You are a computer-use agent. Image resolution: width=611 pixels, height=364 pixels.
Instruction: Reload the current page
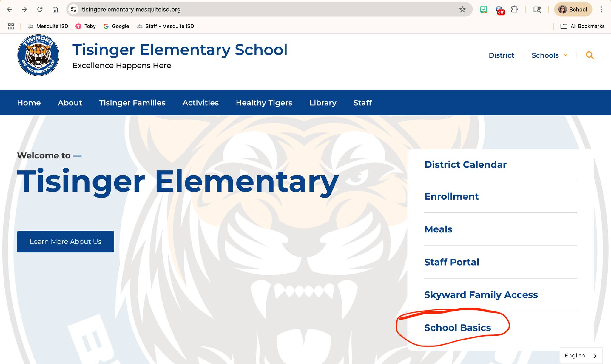40,10
